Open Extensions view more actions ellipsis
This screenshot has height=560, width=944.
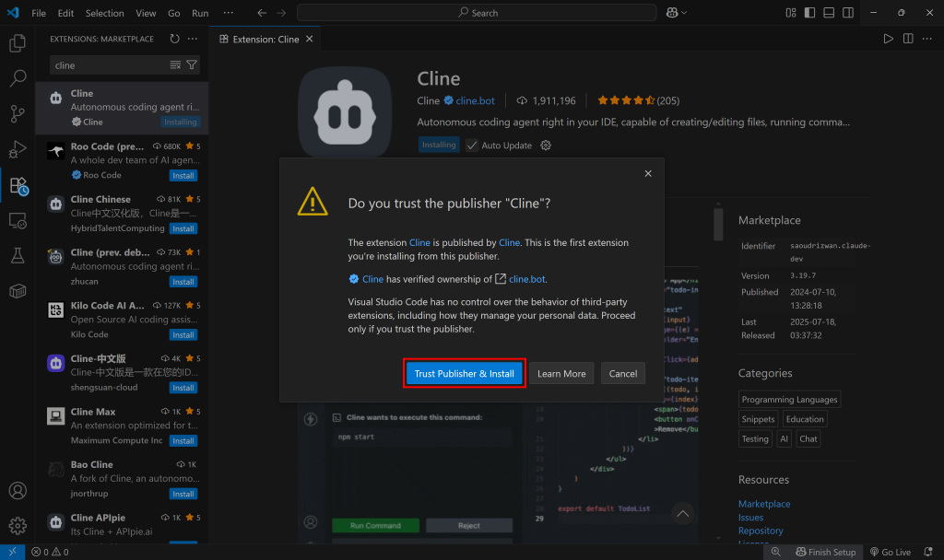(193, 39)
